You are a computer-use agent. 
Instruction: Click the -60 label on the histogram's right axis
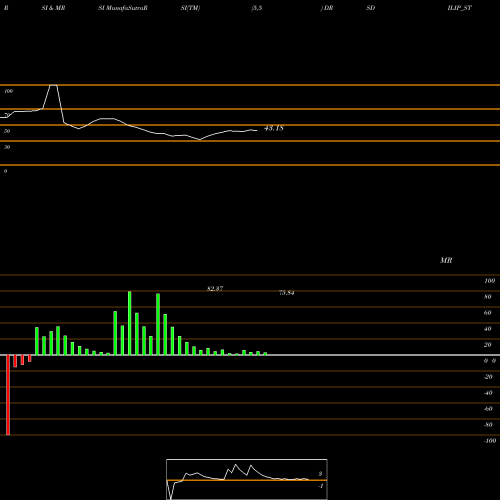(x=488, y=409)
